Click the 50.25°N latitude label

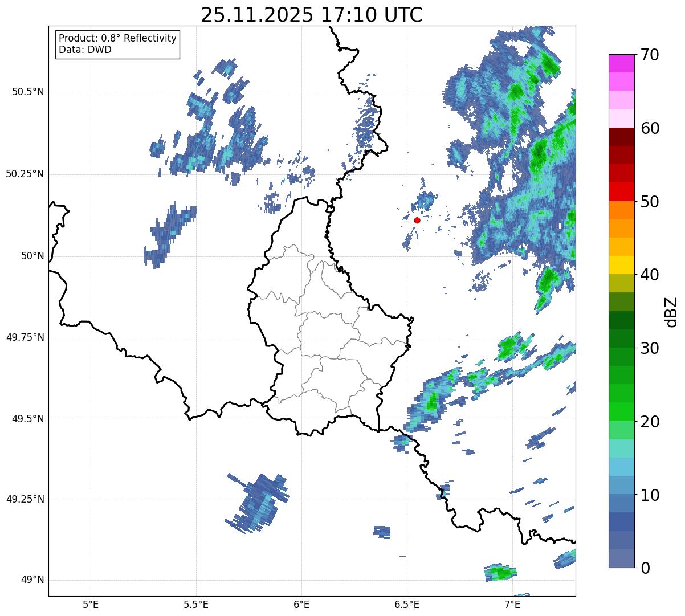(x=25, y=174)
